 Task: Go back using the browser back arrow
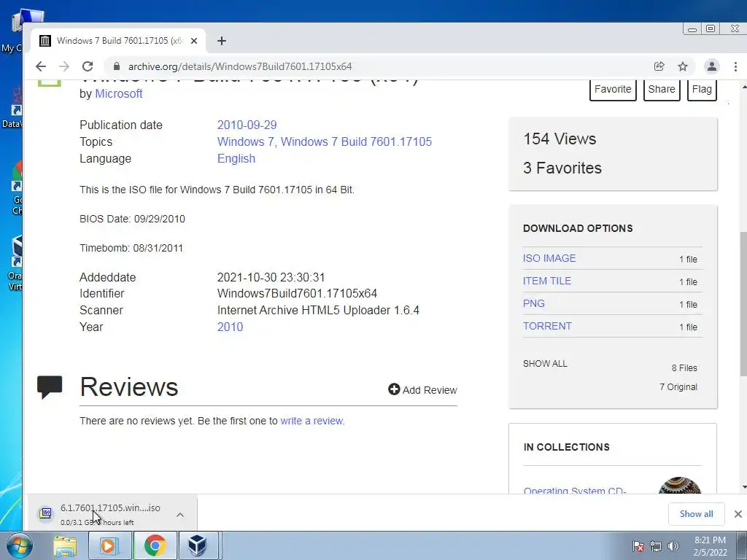[41, 66]
